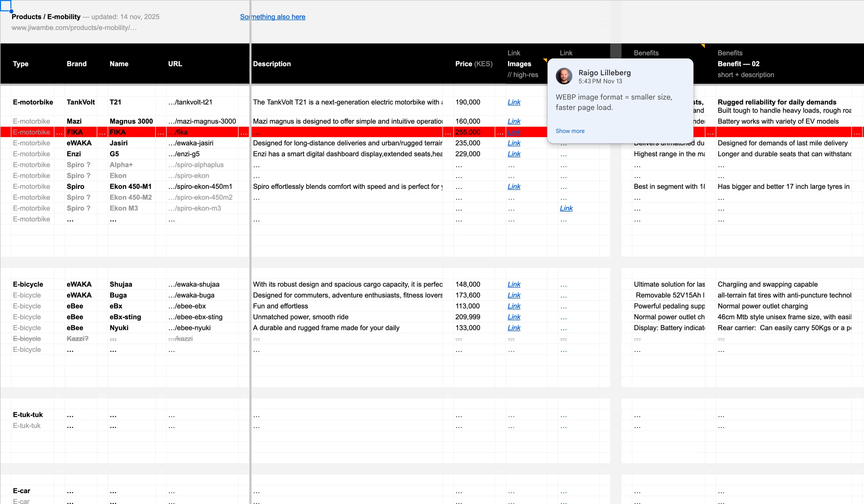Open Raigo Lilleberg's profile avatar

[564, 76]
